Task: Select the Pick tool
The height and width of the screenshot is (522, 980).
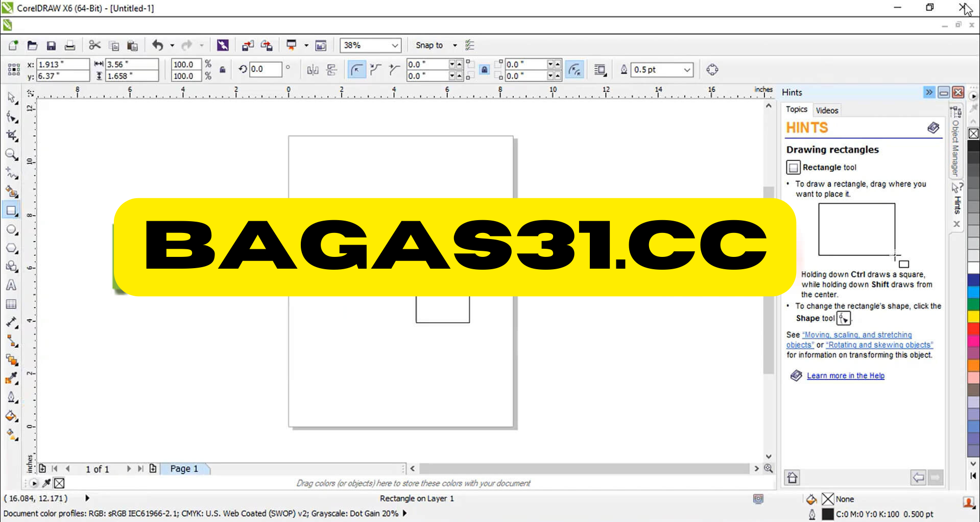Action: click(x=11, y=98)
